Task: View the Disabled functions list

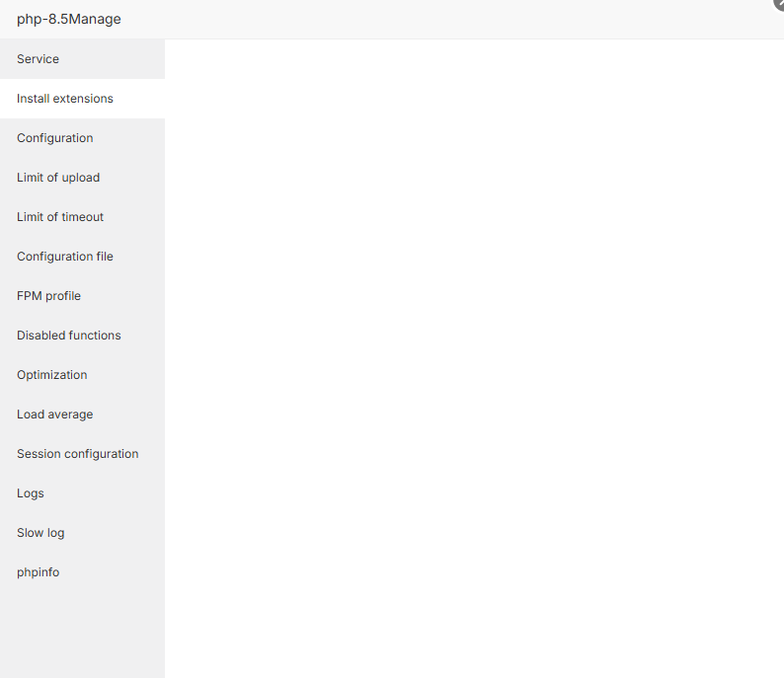Action: click(69, 336)
